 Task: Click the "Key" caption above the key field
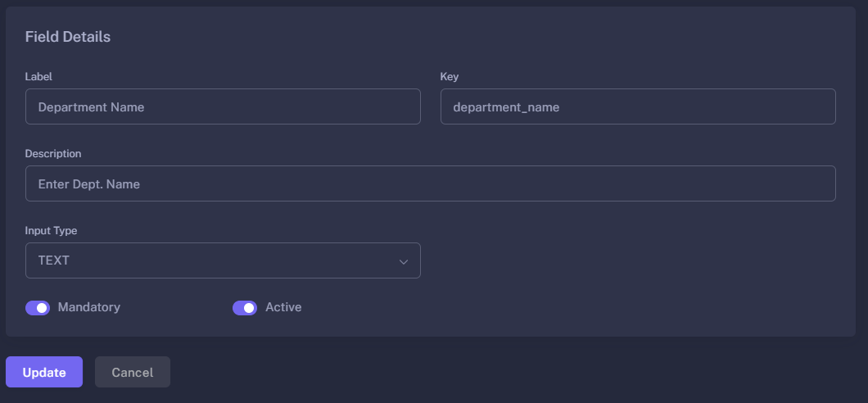450,76
